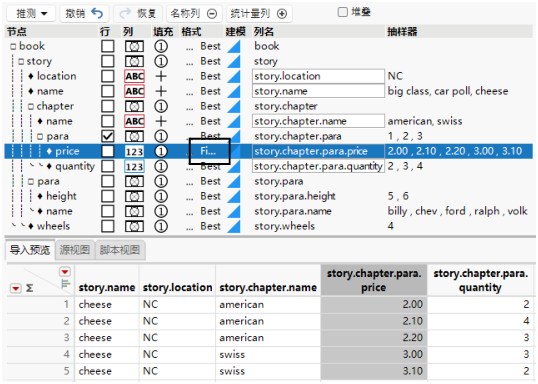This screenshot has width=538, height=384.
Task: Uncheck the row checkbox for story.chapter.para
Action: tap(108, 136)
